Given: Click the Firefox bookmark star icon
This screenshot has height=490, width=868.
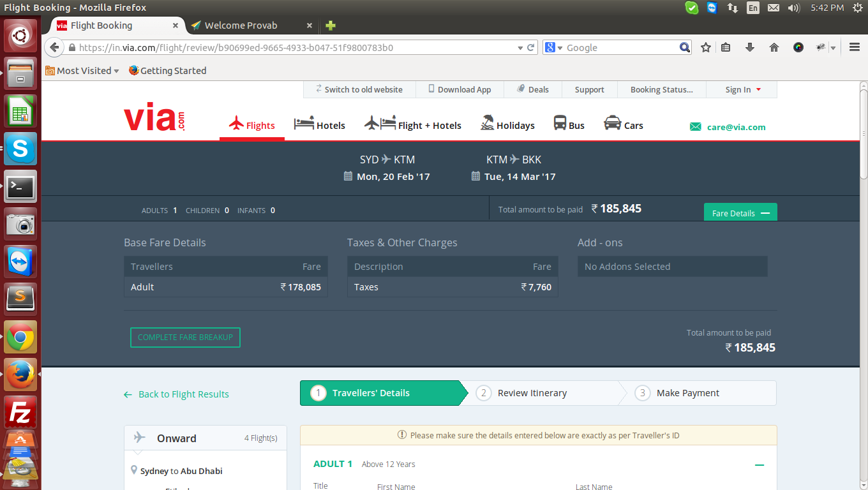Looking at the screenshot, I should pyautogui.click(x=706, y=47).
